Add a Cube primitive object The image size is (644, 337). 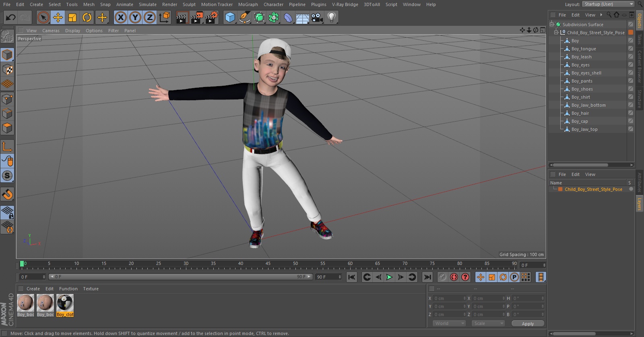tap(230, 17)
